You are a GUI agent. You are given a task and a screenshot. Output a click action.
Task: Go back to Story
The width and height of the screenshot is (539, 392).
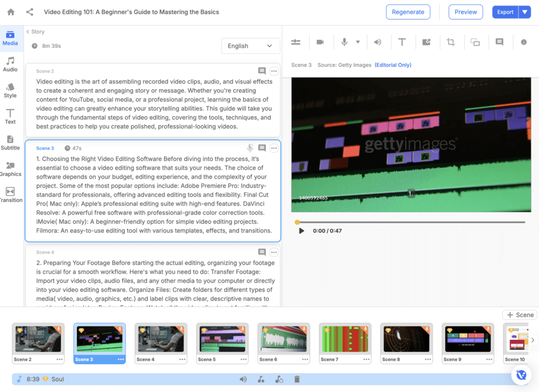[x=35, y=32]
